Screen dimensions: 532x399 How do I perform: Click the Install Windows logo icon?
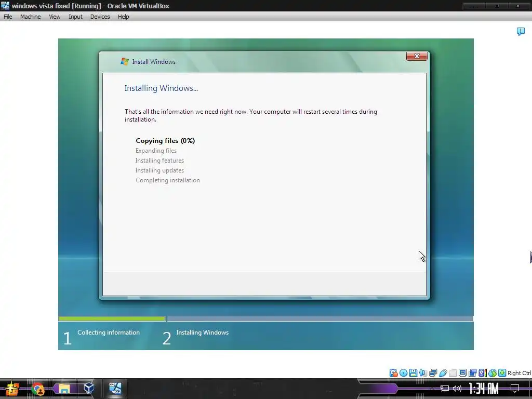coord(125,61)
